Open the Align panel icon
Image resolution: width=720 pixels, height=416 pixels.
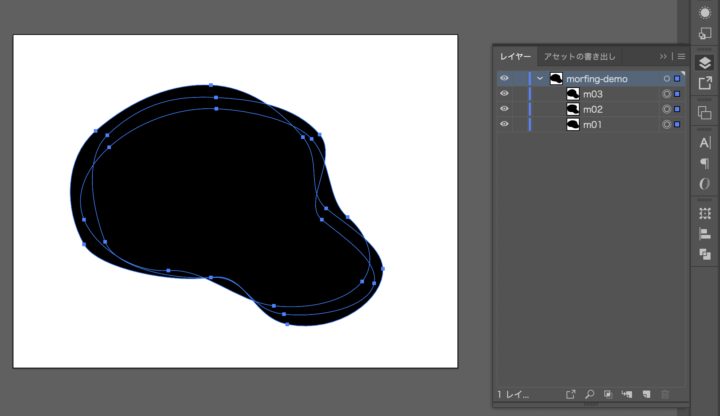pyautogui.click(x=705, y=234)
